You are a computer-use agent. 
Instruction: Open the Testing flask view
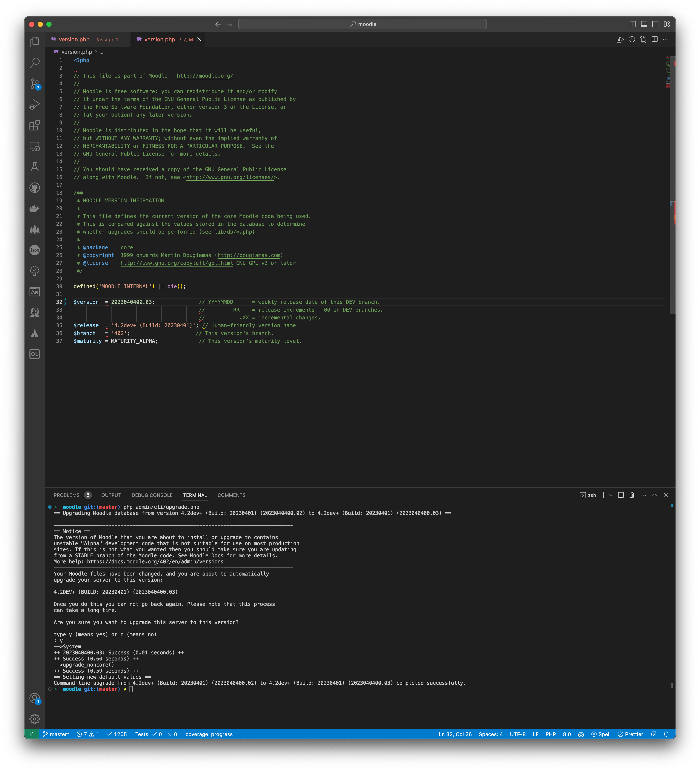pyautogui.click(x=34, y=167)
